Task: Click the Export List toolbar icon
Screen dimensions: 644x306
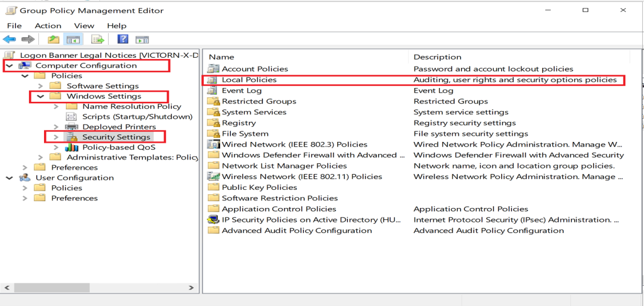Action: pos(97,40)
